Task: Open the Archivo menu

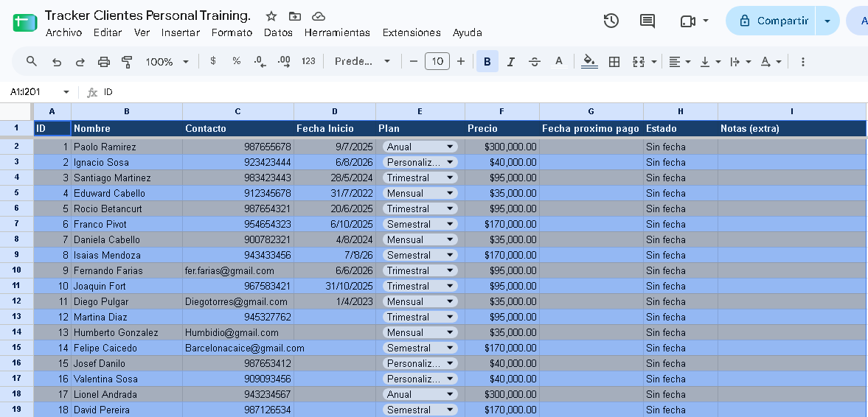Action: coord(63,32)
